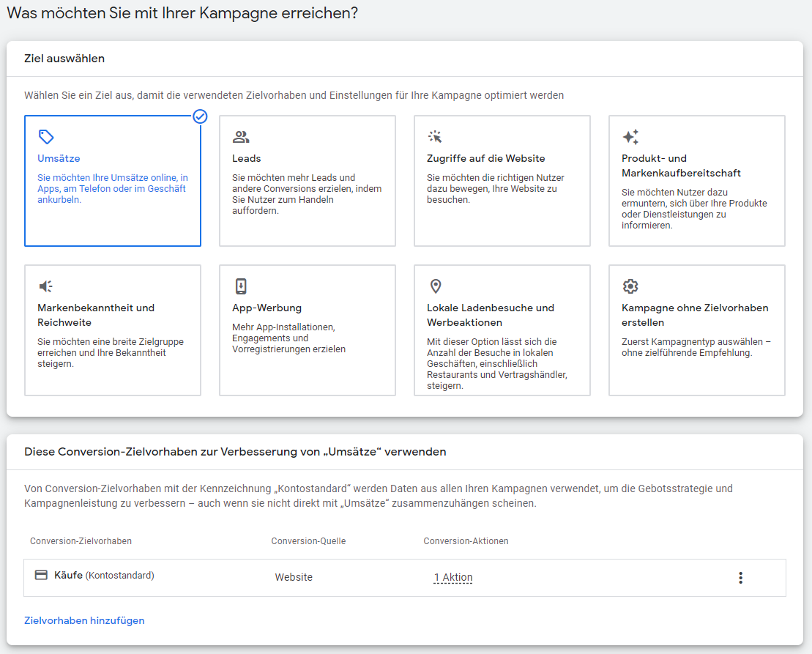Click the sparkles icon on Produkt- und Markenkaufbereitschaft

pyautogui.click(x=630, y=136)
